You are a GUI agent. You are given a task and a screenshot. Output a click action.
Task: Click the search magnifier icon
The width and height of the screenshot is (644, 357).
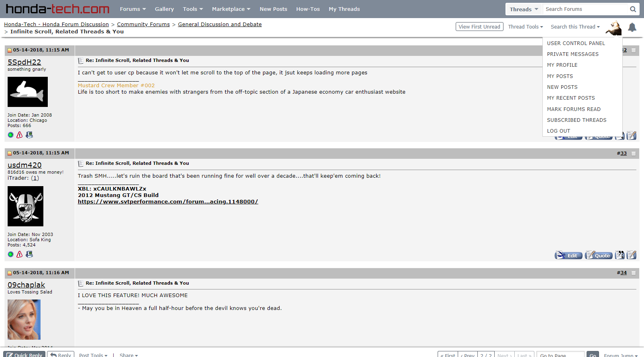coord(633,9)
